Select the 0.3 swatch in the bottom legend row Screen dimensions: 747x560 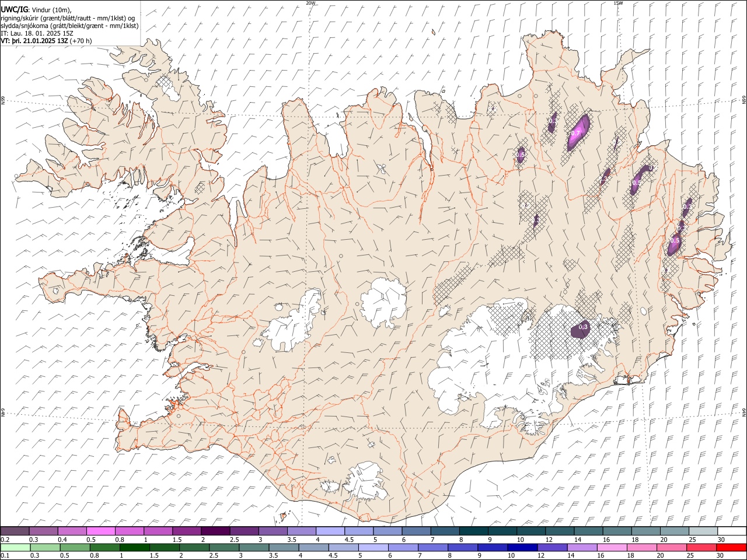click(45, 547)
